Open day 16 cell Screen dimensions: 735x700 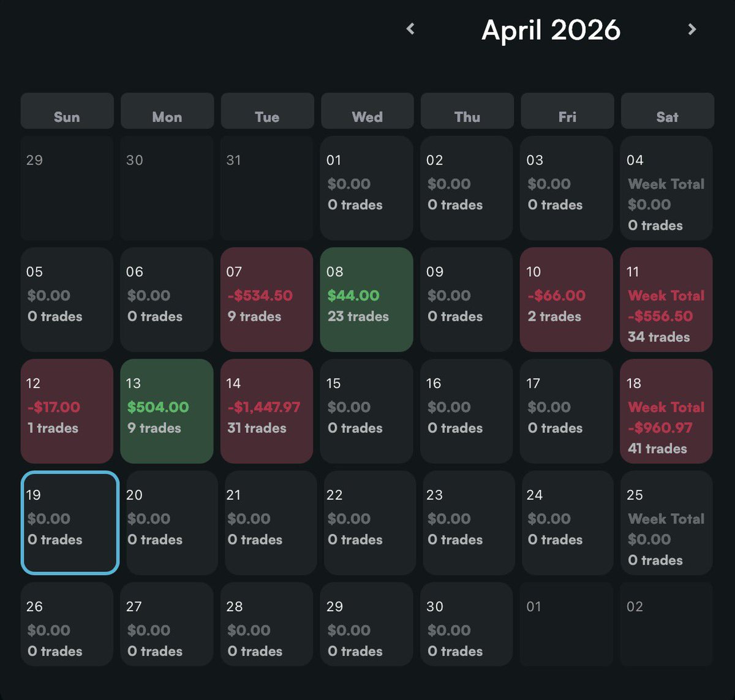(x=467, y=411)
